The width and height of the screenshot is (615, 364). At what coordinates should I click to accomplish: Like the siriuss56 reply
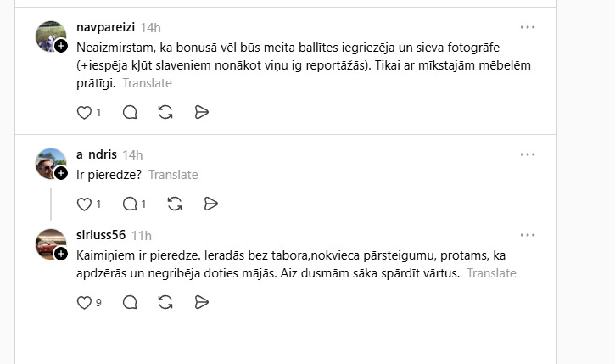tap(84, 302)
